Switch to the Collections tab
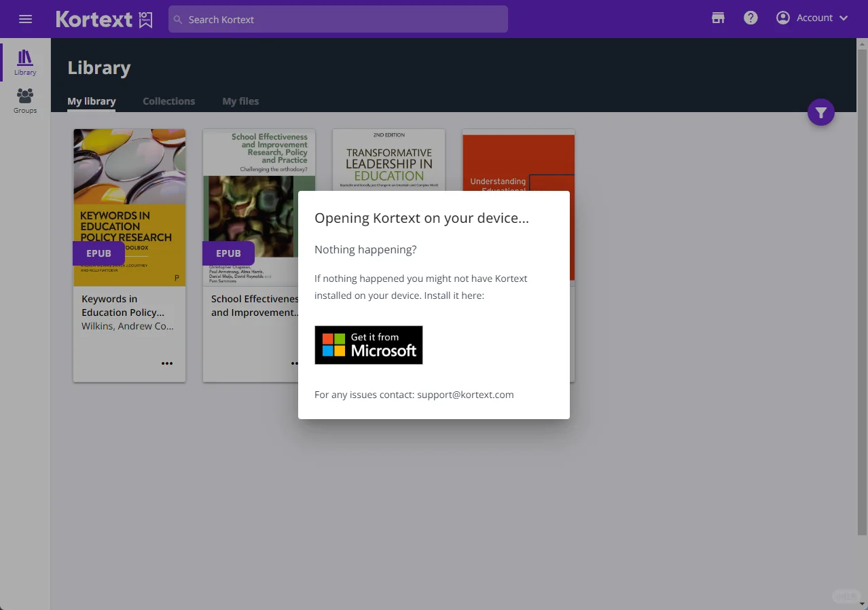This screenshot has height=610, width=868. (169, 101)
